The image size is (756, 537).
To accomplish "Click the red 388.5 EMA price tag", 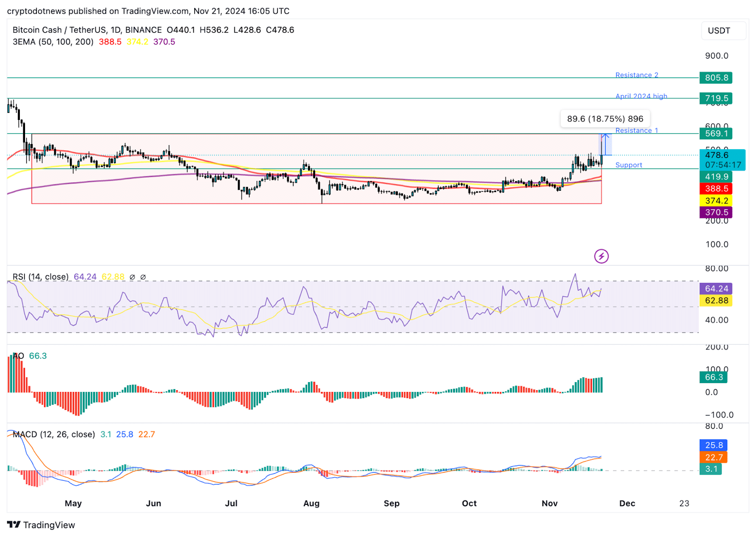I will coord(716,188).
